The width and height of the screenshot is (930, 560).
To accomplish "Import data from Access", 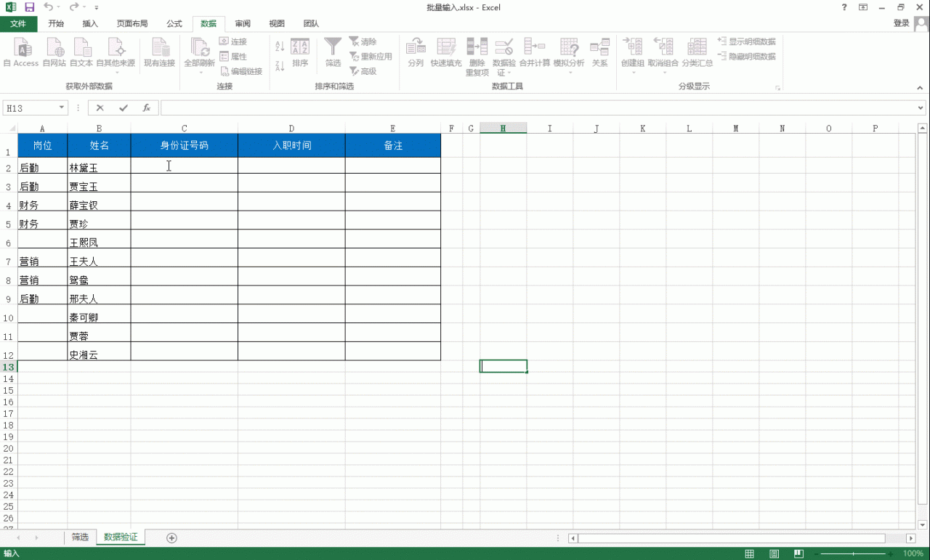I will click(21, 53).
